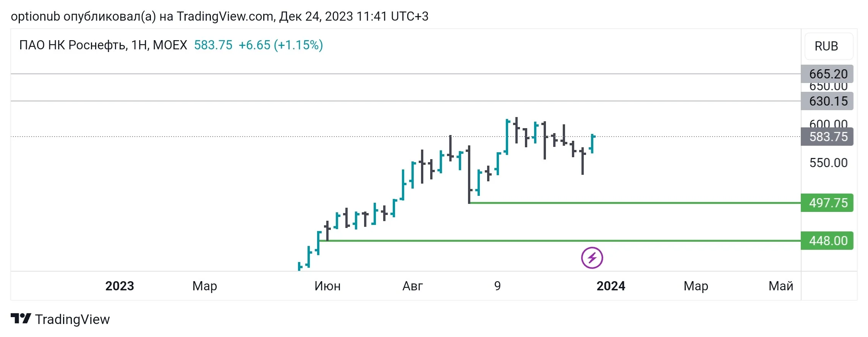Click the Июн month axis label
868x337 pixels.
coord(327,286)
